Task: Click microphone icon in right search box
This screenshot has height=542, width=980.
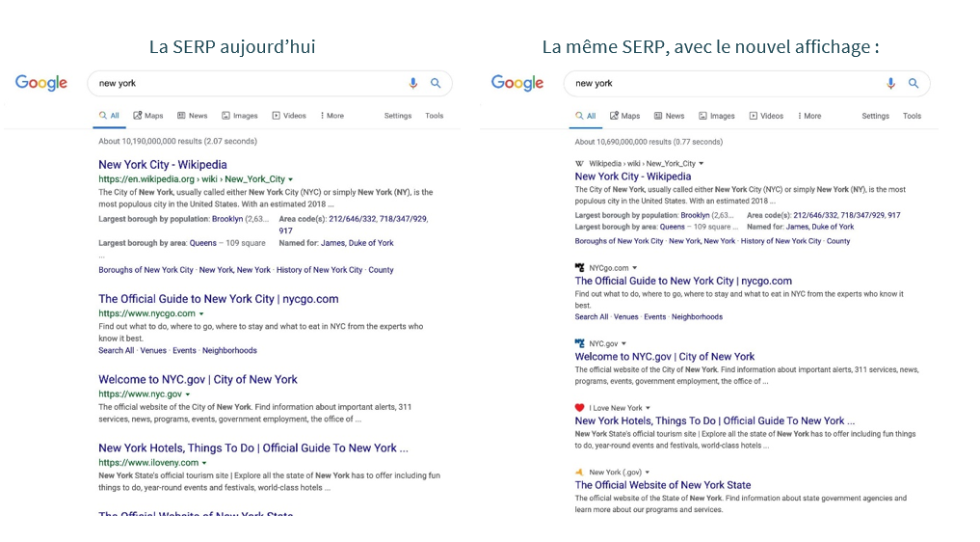Action: pyautogui.click(x=890, y=83)
